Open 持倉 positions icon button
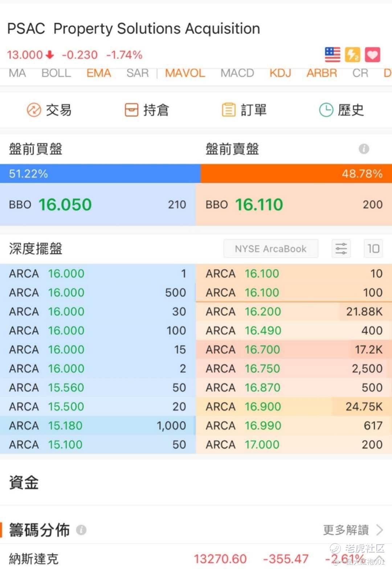Viewport: 392px width, 571px height. coord(131,110)
